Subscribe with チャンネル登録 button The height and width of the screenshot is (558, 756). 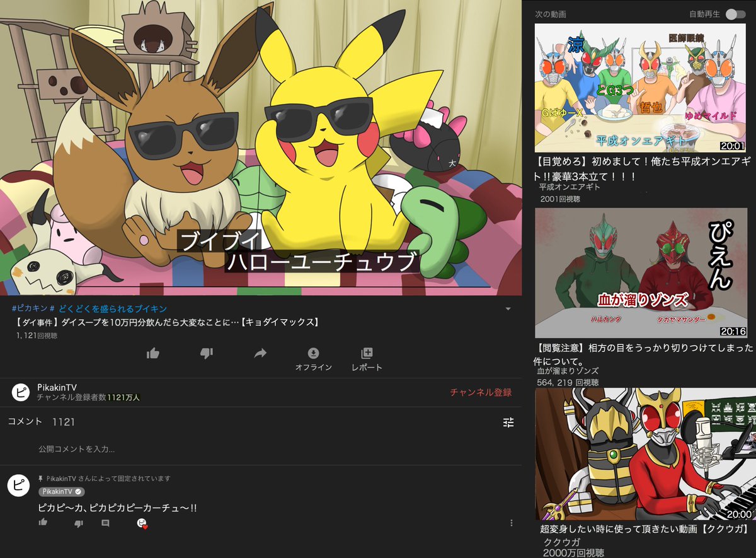pyautogui.click(x=481, y=392)
